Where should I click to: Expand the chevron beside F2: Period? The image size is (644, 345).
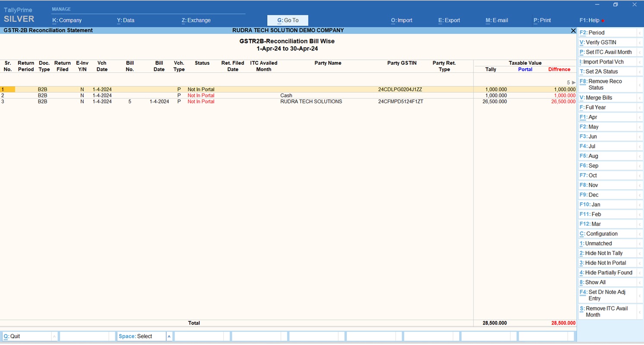640,33
